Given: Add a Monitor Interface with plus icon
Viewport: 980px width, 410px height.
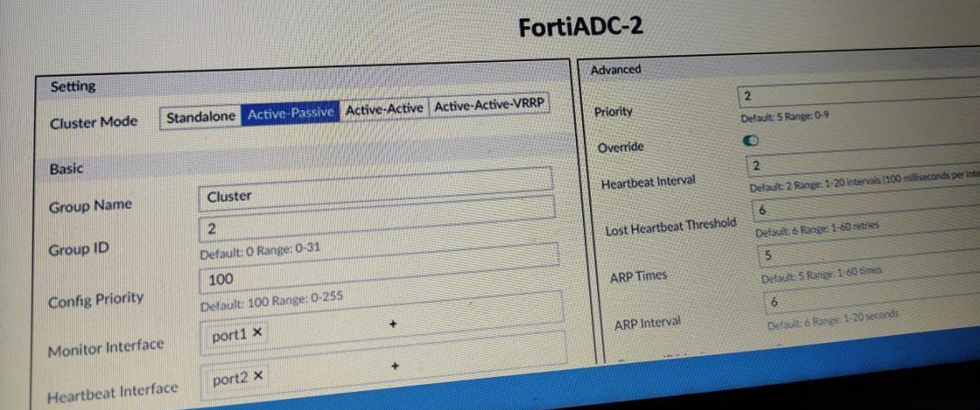Looking at the screenshot, I should (x=394, y=325).
